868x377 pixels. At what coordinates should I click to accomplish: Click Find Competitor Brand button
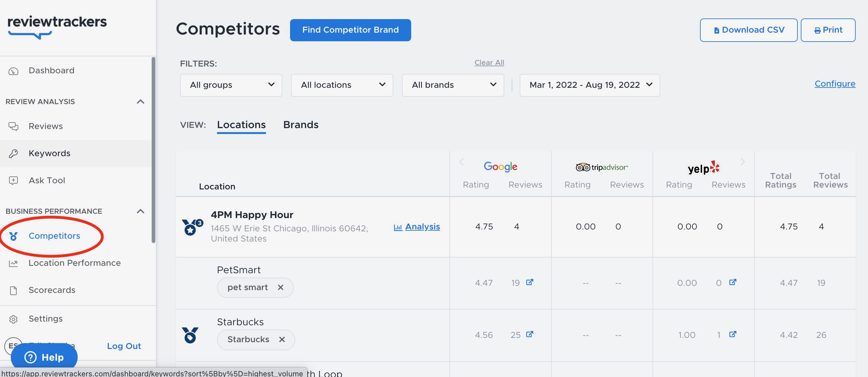coord(350,30)
